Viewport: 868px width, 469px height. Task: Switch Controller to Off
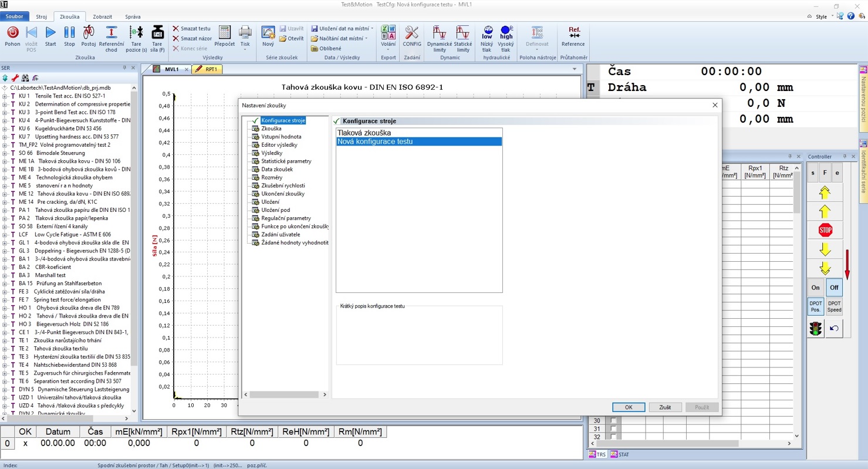coord(834,288)
